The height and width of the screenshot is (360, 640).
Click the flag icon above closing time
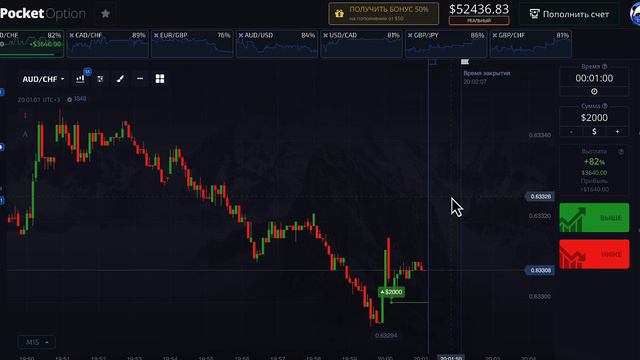click(x=464, y=62)
